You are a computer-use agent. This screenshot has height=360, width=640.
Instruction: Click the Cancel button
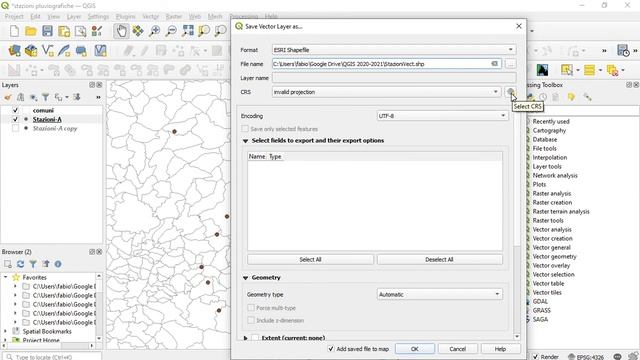[x=458, y=349]
